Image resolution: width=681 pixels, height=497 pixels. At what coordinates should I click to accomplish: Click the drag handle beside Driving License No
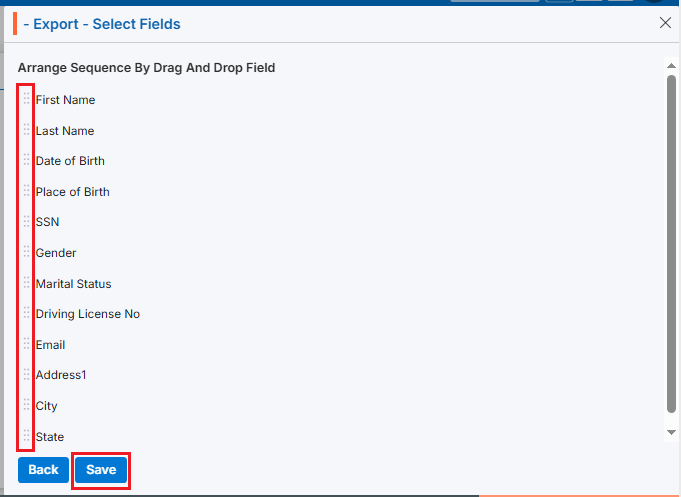[x=26, y=313]
